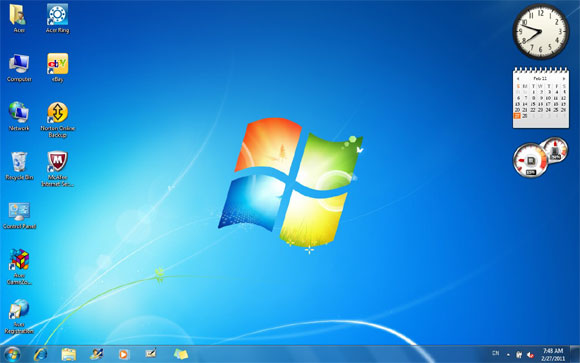Viewport: 580px width, 363px height.
Task: Open the taskbar date and time
Action: coord(553,354)
